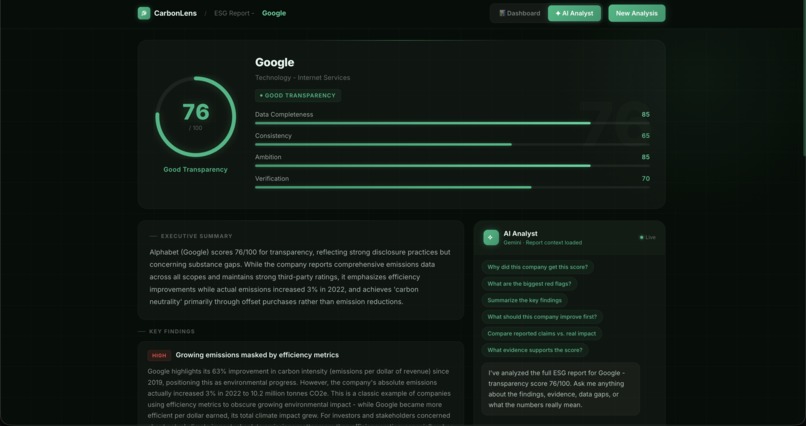The width and height of the screenshot is (806, 426).
Task: Click the 76/100 circular score gauge
Action: (x=195, y=117)
